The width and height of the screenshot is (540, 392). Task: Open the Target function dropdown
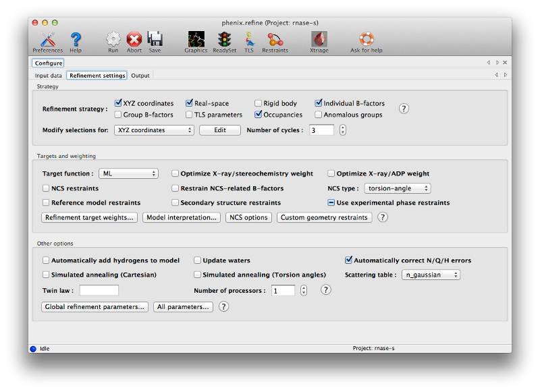point(128,173)
